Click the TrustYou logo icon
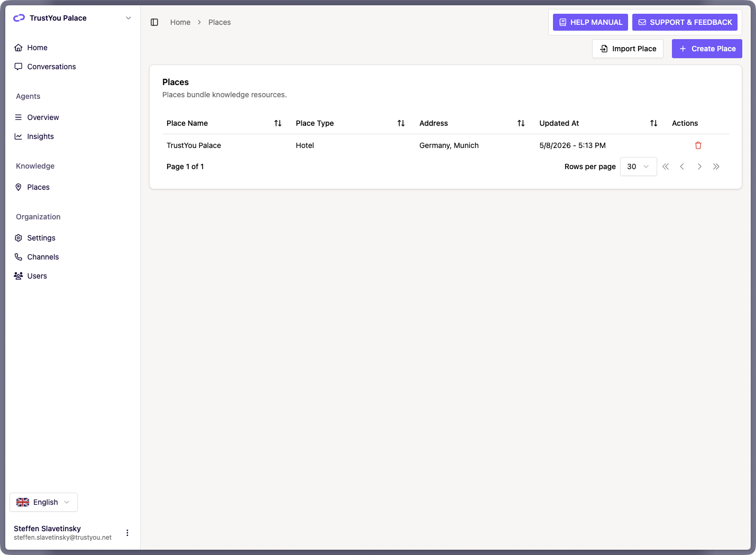The width and height of the screenshot is (756, 555). pyautogui.click(x=19, y=18)
